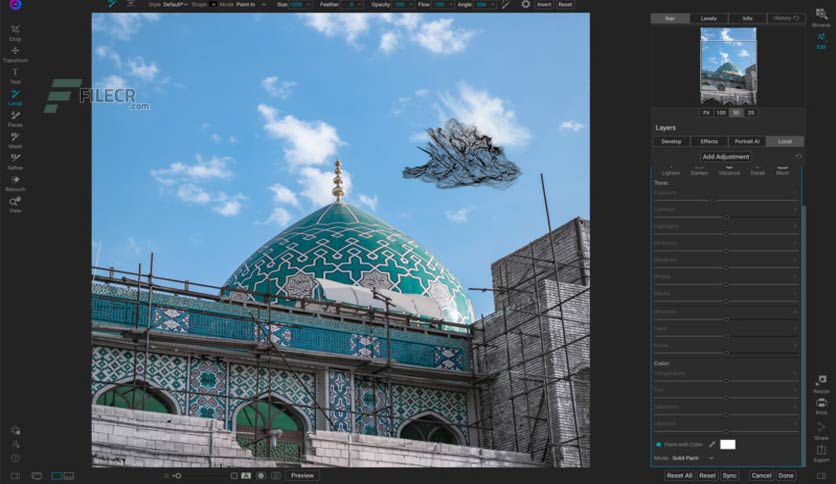Open the Export icon
This screenshot has width=836, height=484.
(821, 453)
